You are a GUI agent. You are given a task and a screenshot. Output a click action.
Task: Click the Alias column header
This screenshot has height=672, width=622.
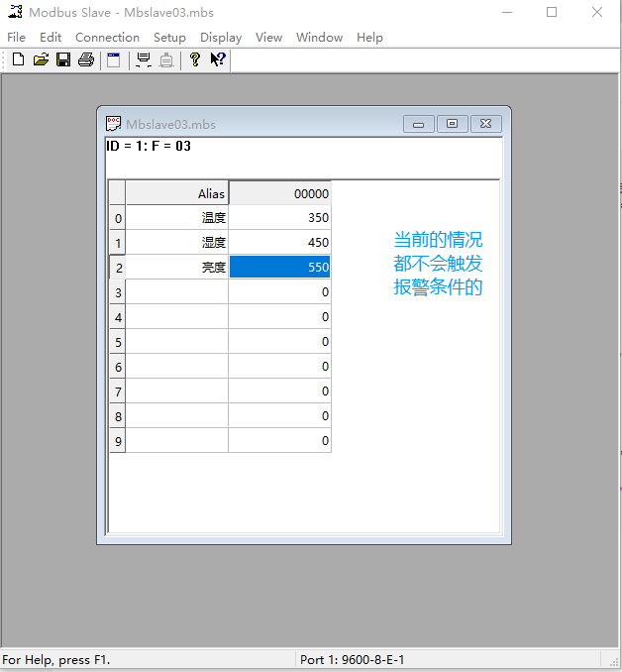(177, 193)
